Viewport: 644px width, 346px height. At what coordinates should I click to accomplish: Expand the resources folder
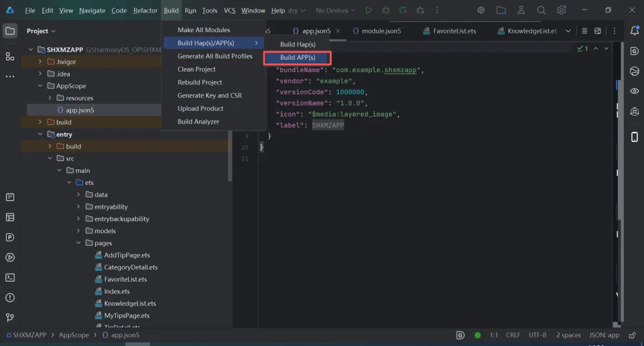49,98
